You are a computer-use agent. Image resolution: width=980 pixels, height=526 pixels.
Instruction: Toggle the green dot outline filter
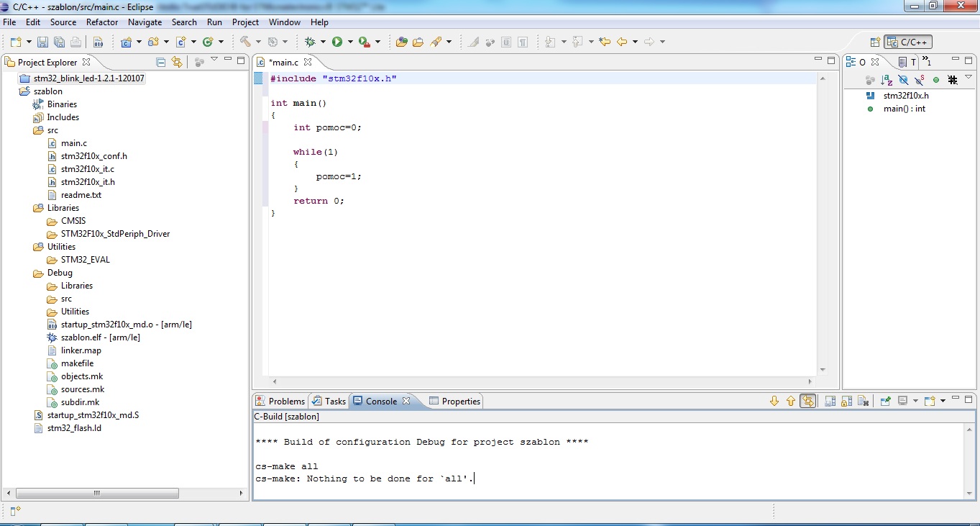936,80
